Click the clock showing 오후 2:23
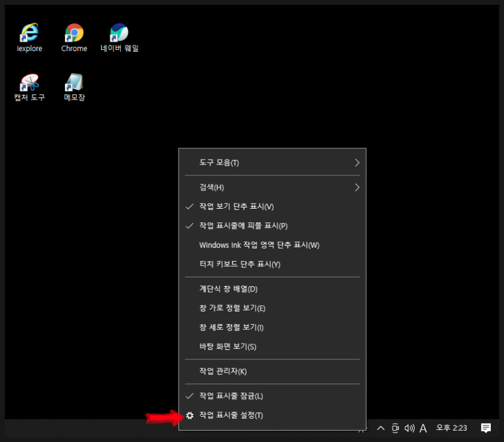The width and height of the screenshot is (504, 442). pos(451,428)
